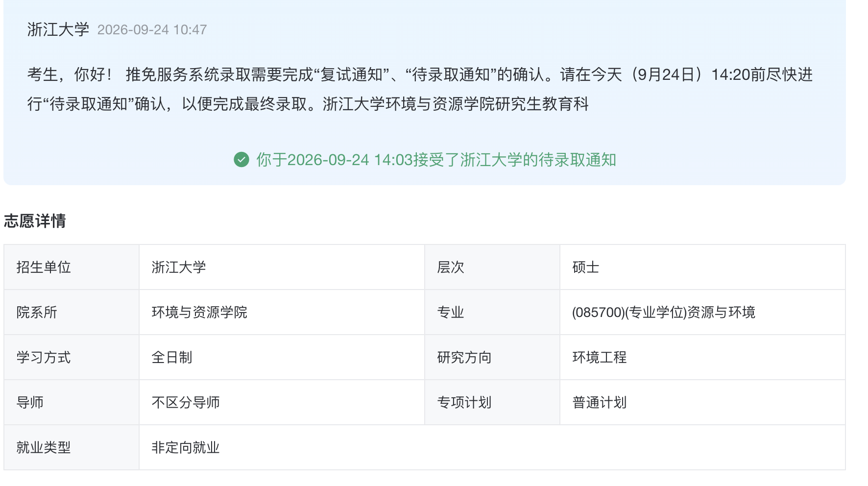Screen dimensions: 868x486
Task: Click the 学习方式 label cell
Action: click(x=72, y=357)
